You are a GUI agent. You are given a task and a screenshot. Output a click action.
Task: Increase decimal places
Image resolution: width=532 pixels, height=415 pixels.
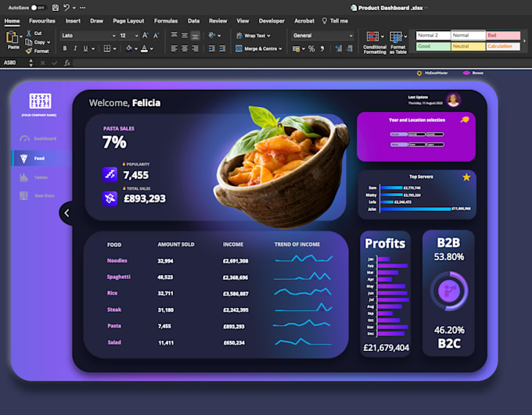[339, 48]
